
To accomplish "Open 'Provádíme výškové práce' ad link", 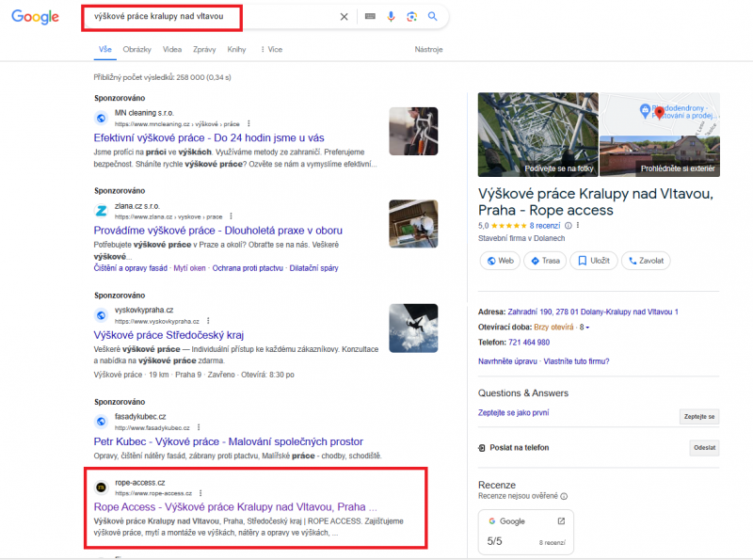I will pyautogui.click(x=218, y=231).
